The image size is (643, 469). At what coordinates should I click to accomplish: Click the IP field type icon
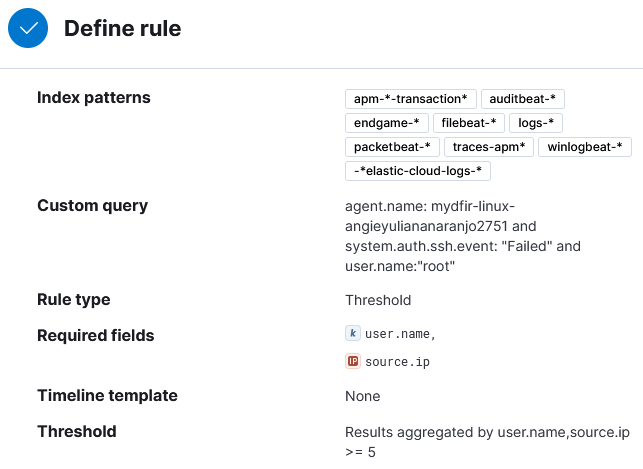pos(353,361)
